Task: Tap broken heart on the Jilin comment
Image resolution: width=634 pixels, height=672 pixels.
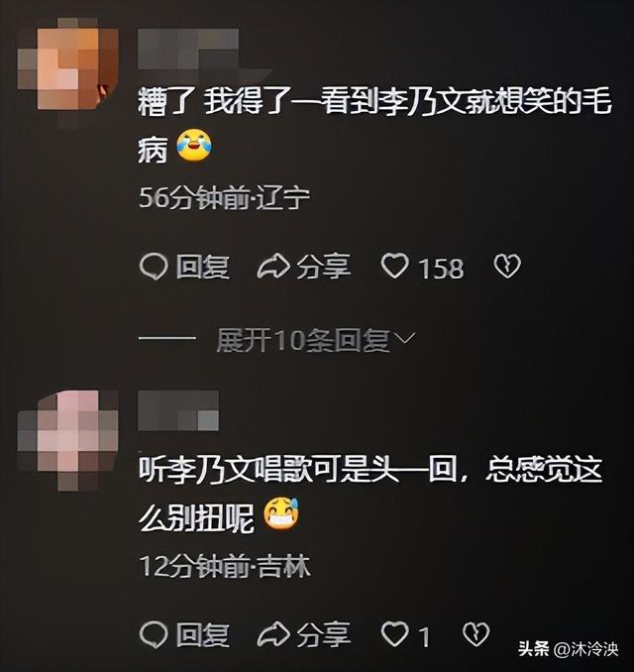Action: [475, 634]
